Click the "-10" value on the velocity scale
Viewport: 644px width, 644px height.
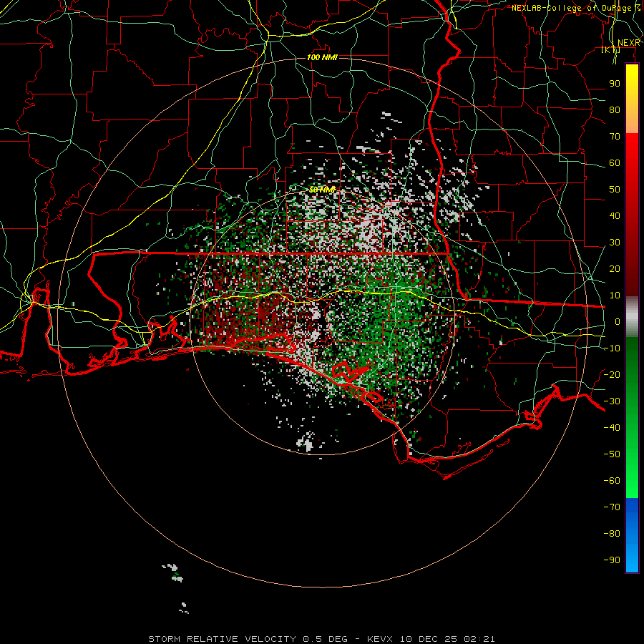(x=612, y=348)
